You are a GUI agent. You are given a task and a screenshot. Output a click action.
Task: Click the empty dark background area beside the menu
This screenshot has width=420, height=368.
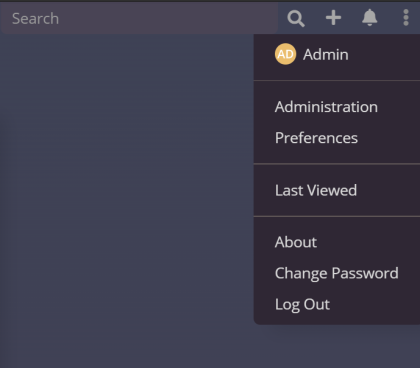click(x=127, y=200)
